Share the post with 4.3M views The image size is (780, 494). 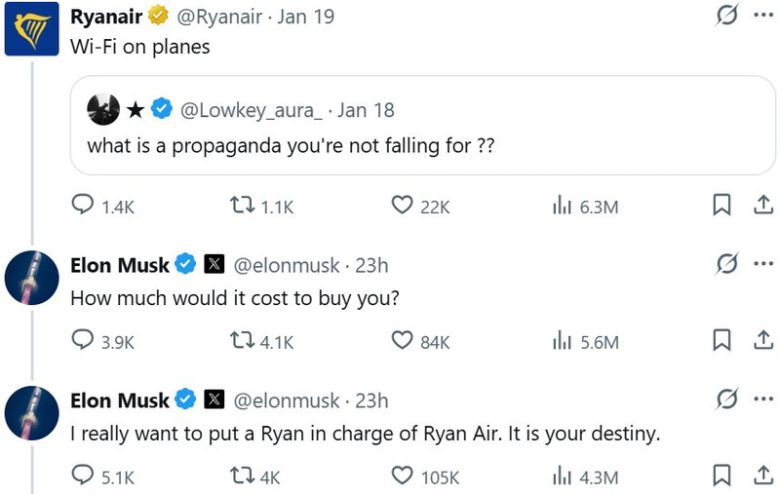pos(762,477)
